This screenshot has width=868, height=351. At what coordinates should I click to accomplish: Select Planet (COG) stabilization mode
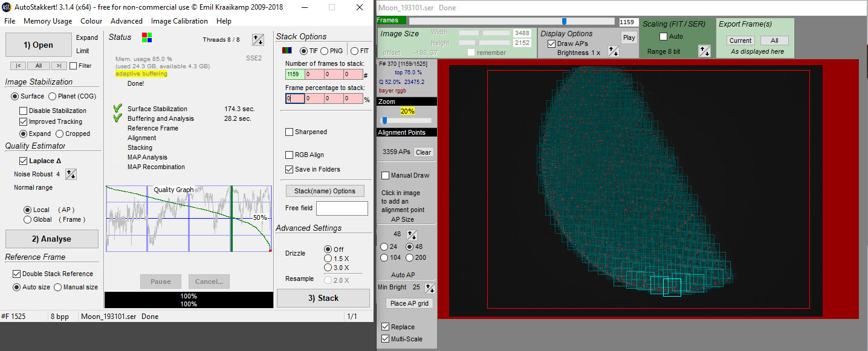(53, 96)
